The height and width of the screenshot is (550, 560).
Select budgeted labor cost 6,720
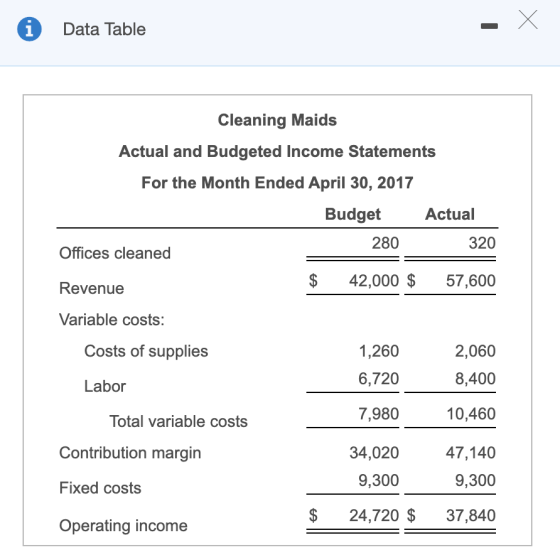point(379,379)
